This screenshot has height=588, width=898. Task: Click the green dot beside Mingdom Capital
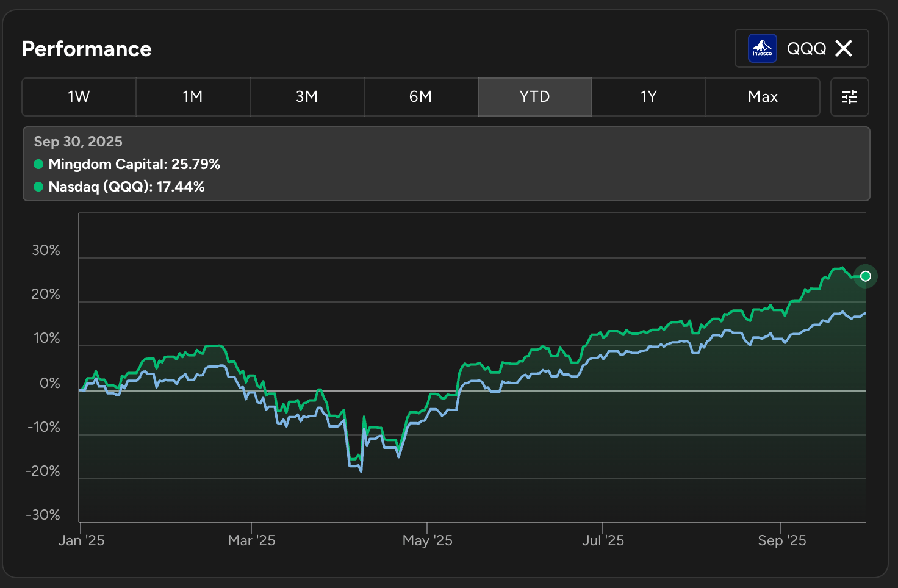38,164
